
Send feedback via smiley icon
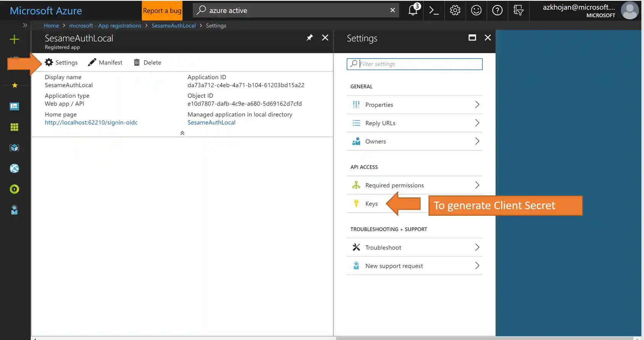[476, 10]
